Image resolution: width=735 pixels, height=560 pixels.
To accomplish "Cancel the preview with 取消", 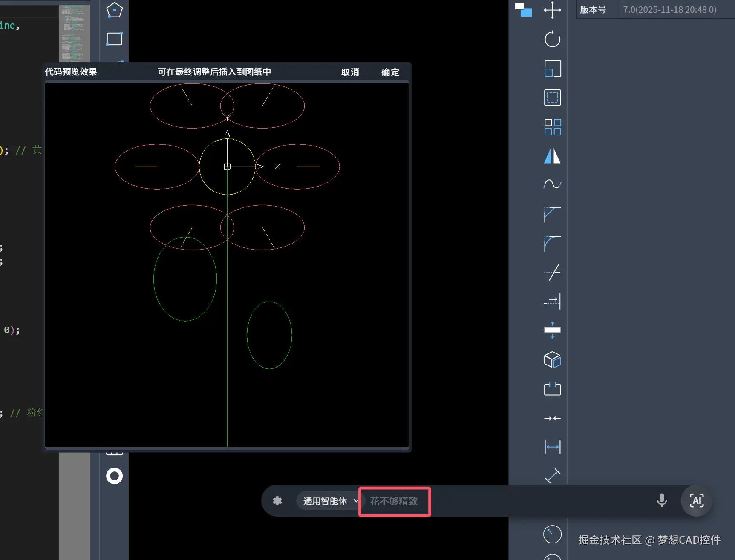I will click(x=349, y=72).
